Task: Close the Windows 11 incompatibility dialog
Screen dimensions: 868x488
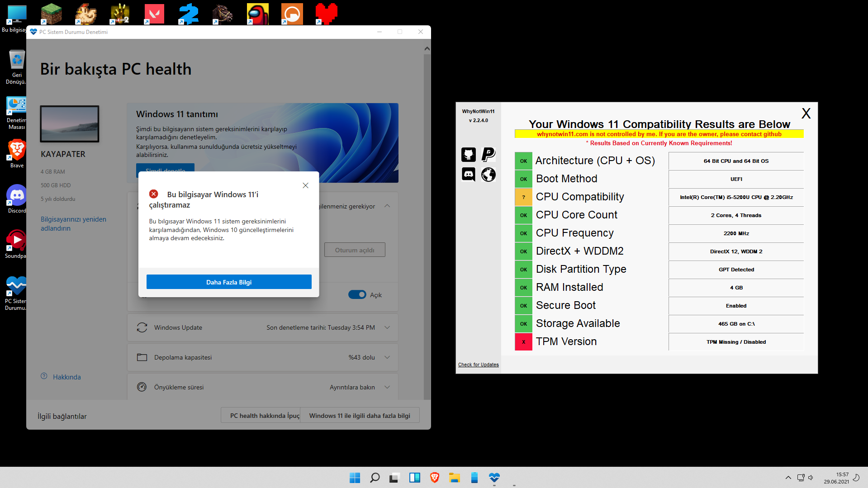Action: pos(305,185)
